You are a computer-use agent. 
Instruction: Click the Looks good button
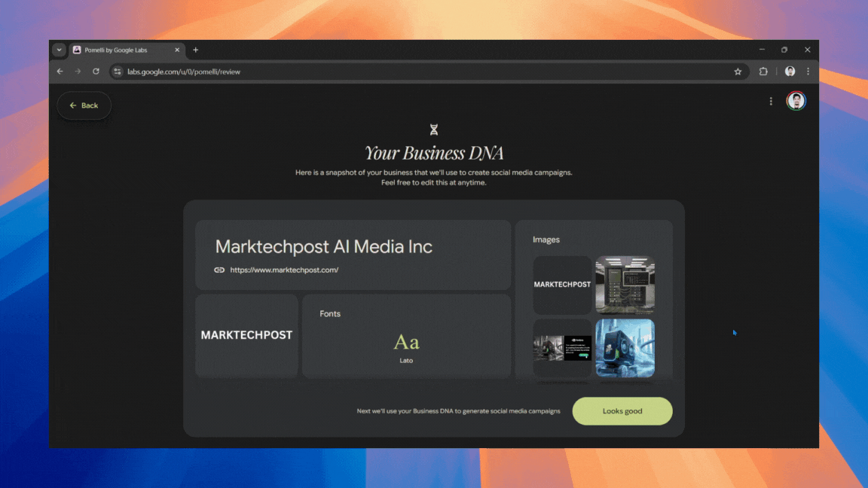click(x=622, y=411)
